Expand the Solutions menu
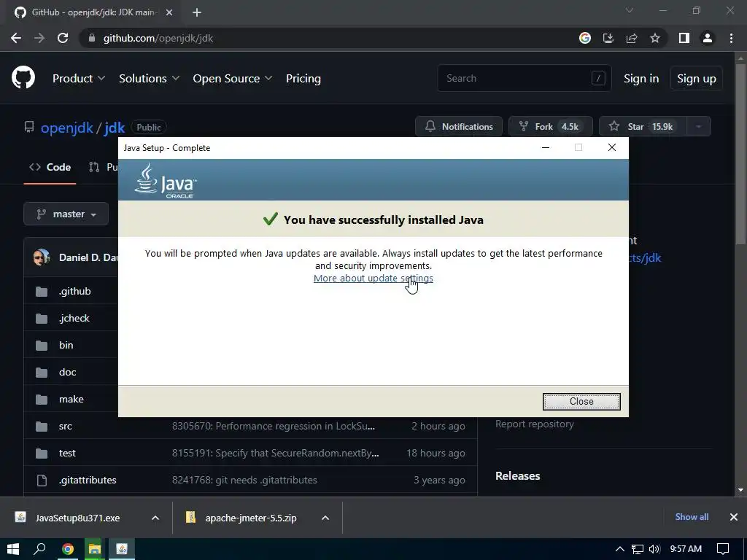The width and height of the screenshot is (747, 560). (149, 79)
